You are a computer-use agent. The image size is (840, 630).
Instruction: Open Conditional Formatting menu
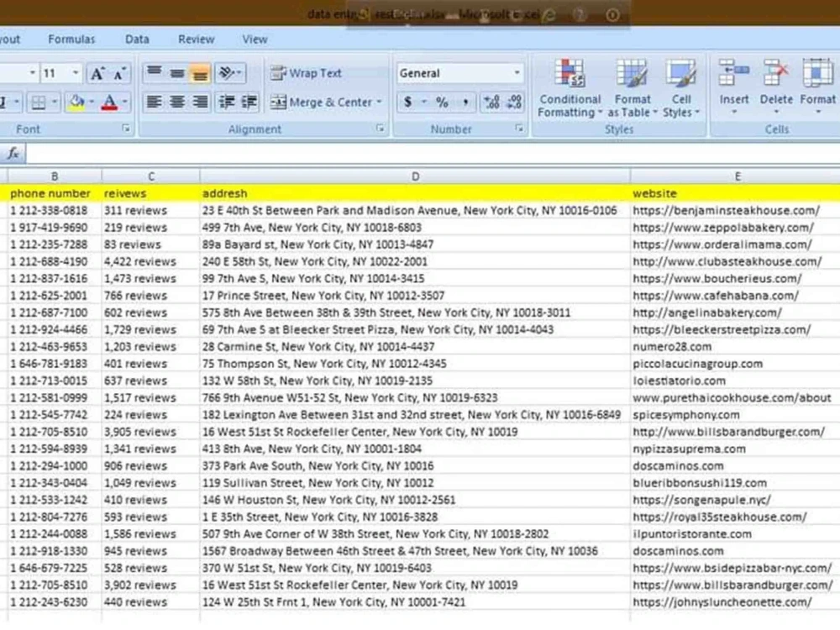570,88
